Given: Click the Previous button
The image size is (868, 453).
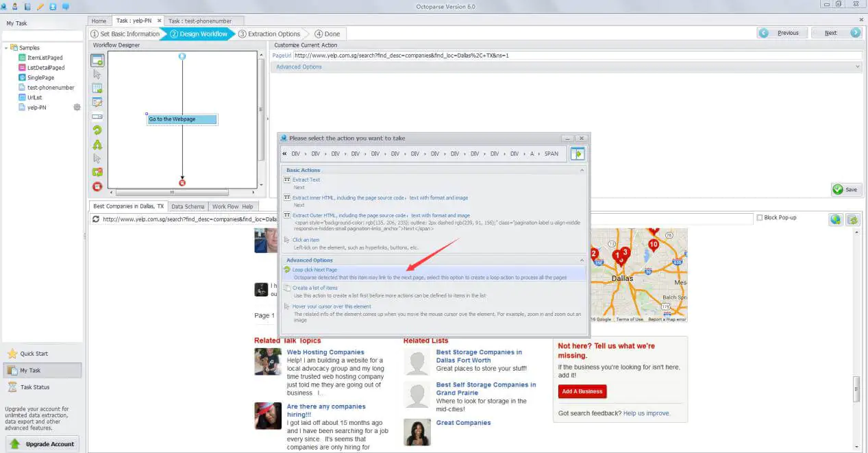Looking at the screenshot, I should click(x=782, y=33).
